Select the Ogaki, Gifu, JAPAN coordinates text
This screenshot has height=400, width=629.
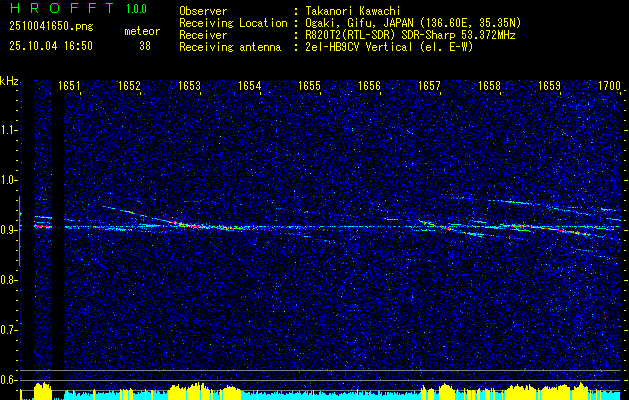[413, 23]
